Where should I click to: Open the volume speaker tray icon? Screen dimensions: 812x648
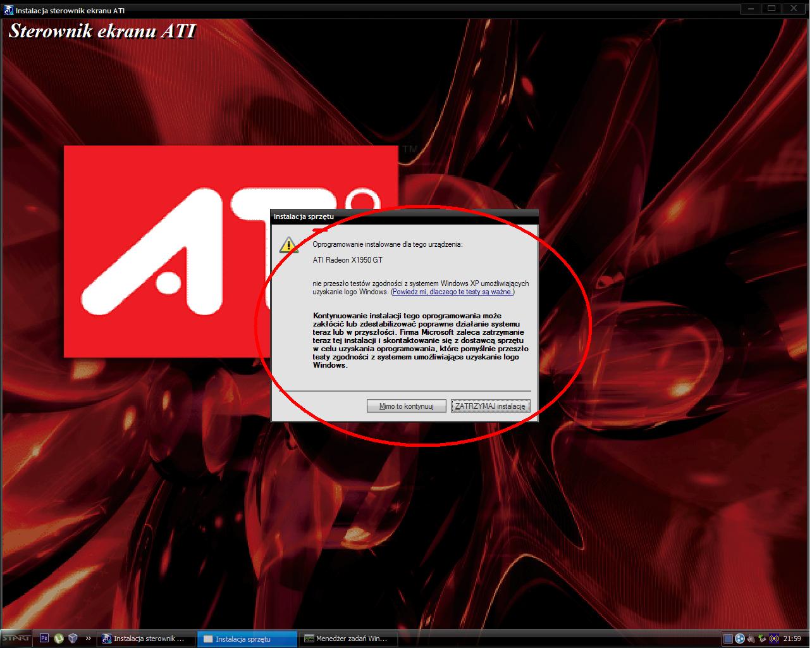751,639
